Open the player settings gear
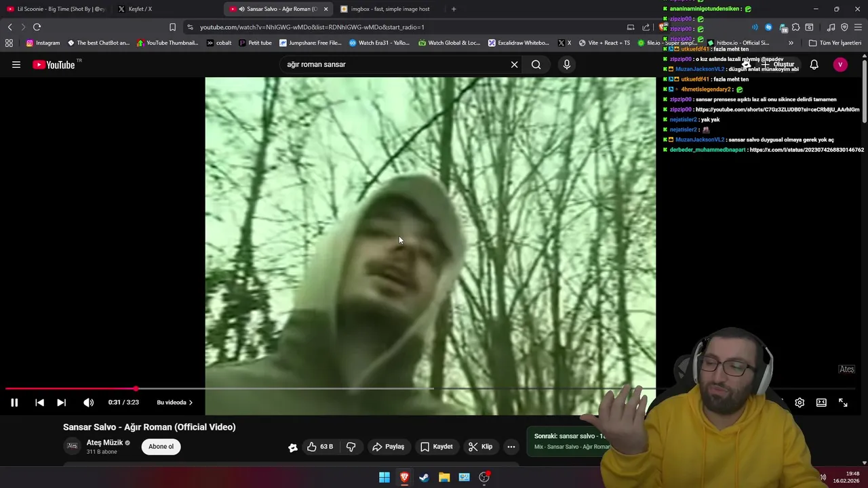 coord(800,403)
